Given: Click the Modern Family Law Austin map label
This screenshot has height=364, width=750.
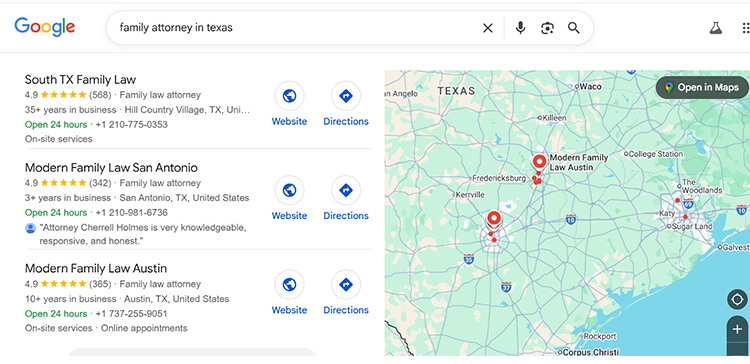Looking at the screenshot, I should tap(579, 162).
